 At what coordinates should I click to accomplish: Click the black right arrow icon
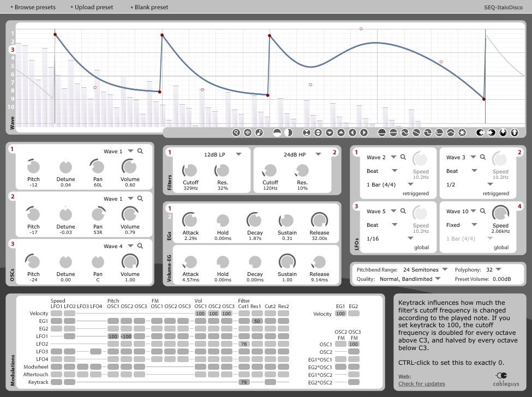(492, 133)
